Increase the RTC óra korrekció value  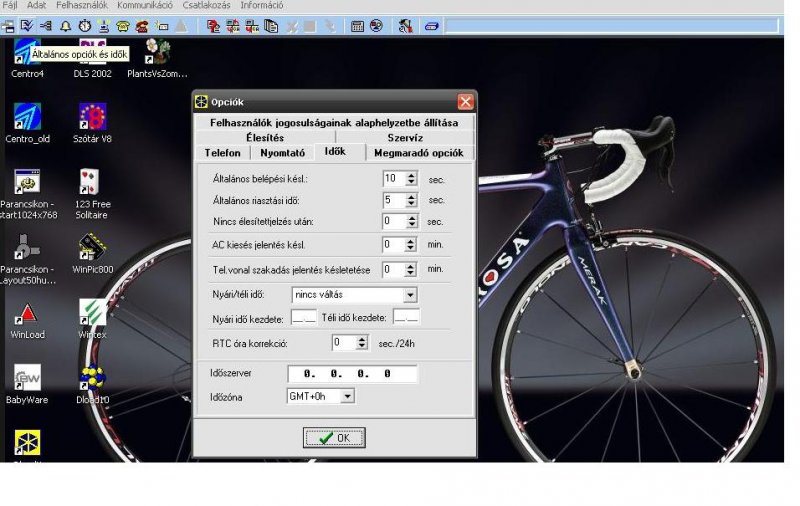362,339
